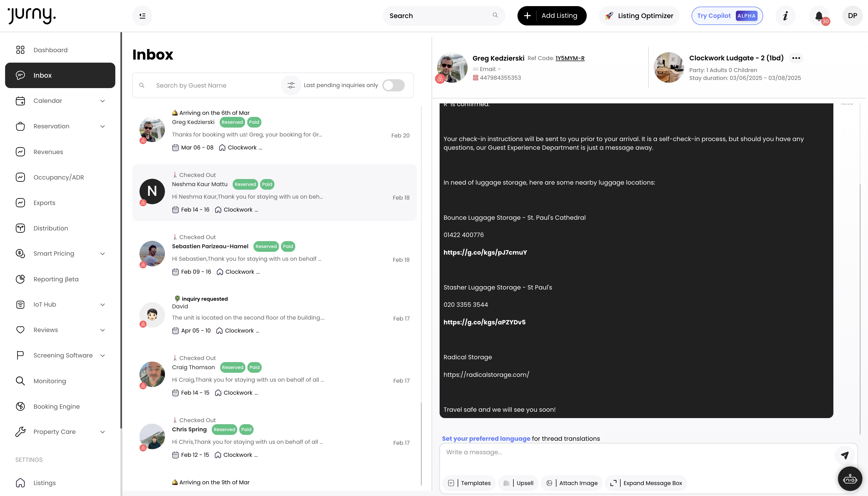Click the search magnifier icon in top bar
The height and width of the screenshot is (496, 868).
click(x=495, y=15)
